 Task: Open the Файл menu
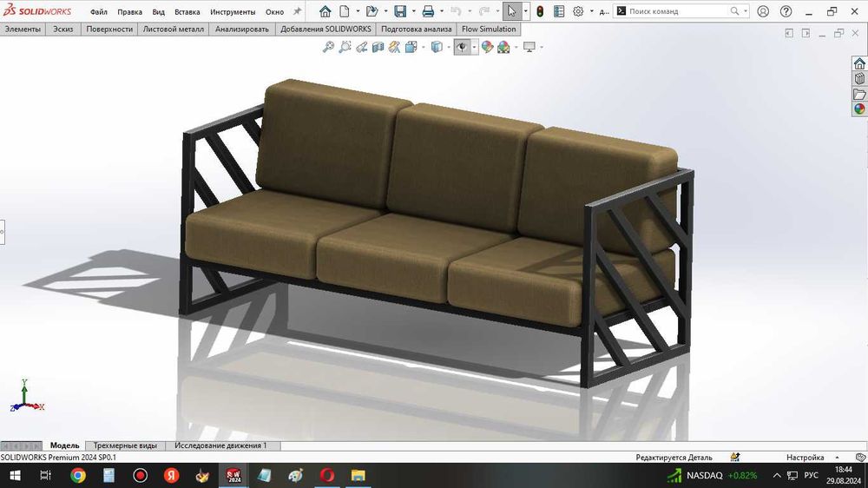pos(99,11)
